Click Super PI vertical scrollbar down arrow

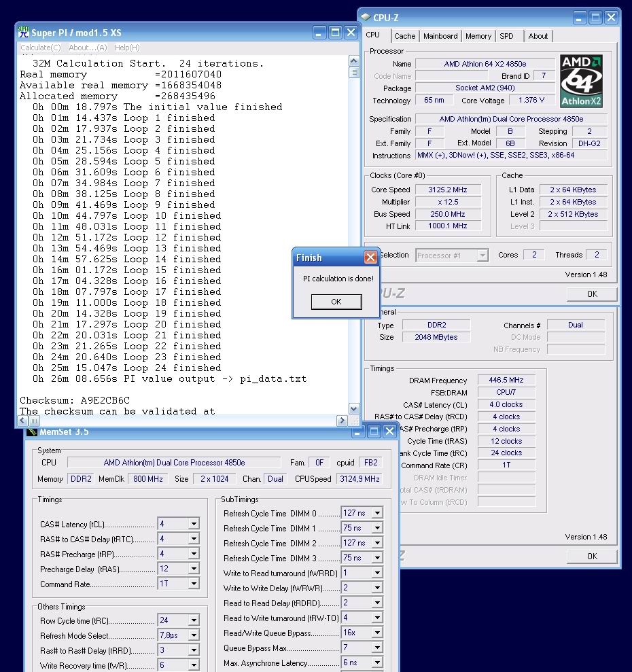click(x=354, y=409)
